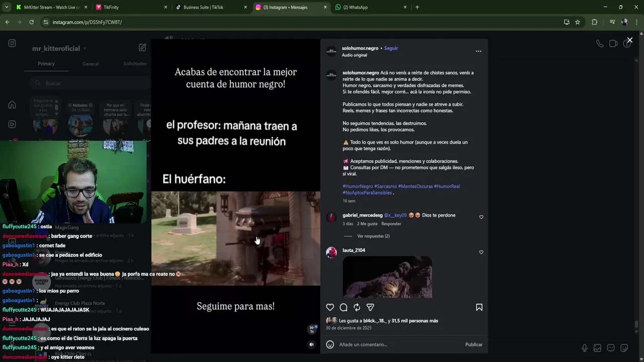Screen dimensions: 644x362
Task: Share the post with the paper plane icon
Action: (370, 307)
